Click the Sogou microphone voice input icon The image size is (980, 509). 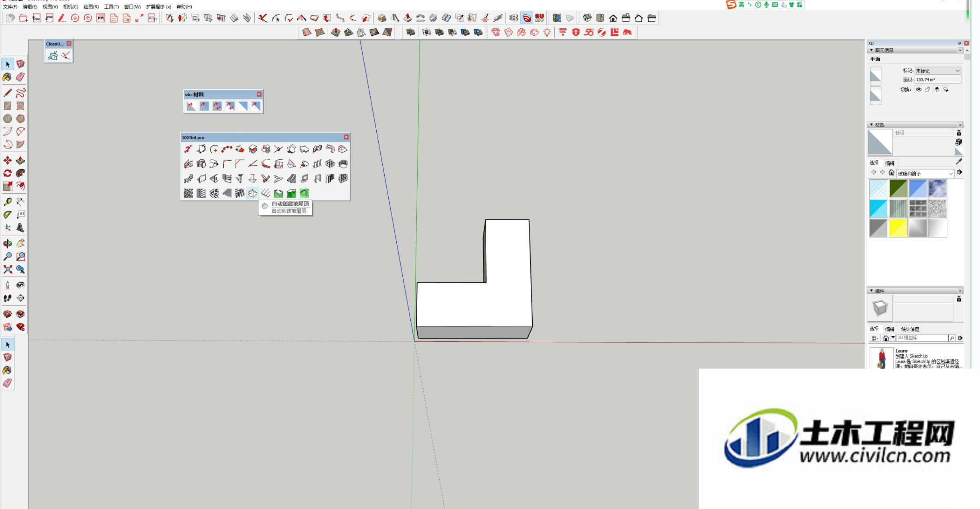tap(766, 5)
